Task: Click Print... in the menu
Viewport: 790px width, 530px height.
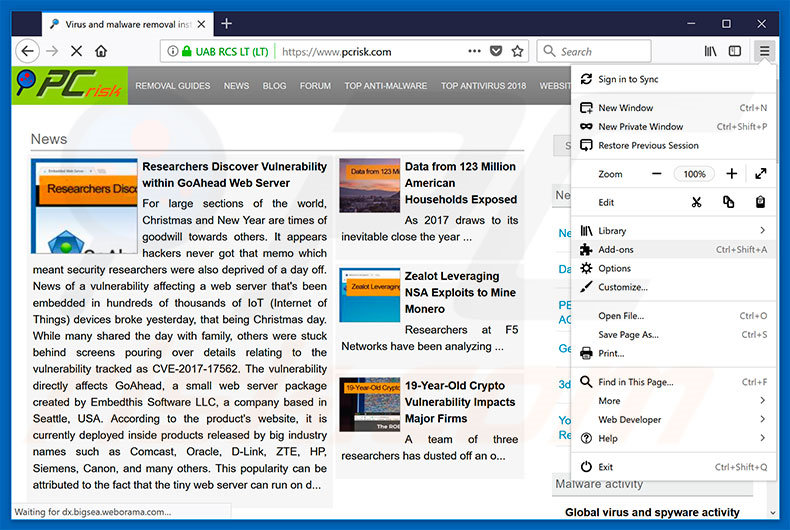Action: [x=673, y=354]
